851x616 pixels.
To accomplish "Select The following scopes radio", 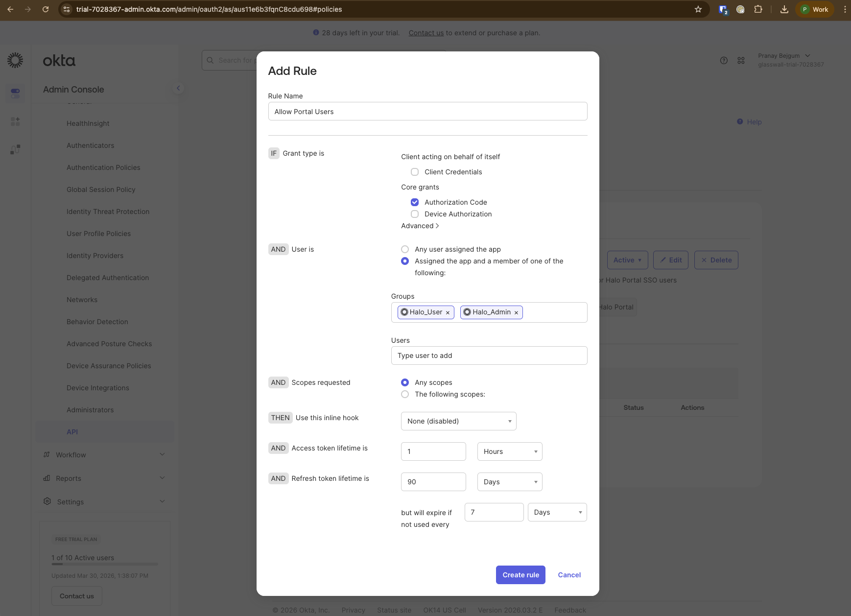I will [405, 394].
